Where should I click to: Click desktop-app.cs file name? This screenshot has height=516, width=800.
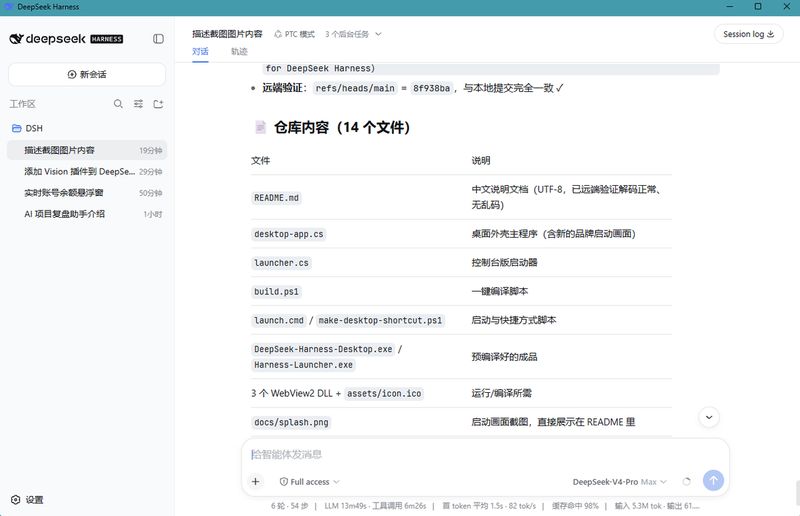288,234
